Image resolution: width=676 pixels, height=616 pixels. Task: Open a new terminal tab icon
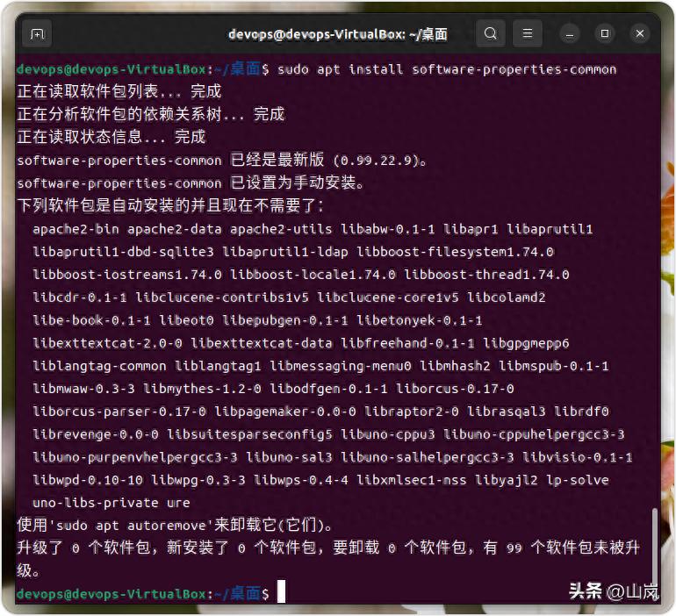(37, 33)
